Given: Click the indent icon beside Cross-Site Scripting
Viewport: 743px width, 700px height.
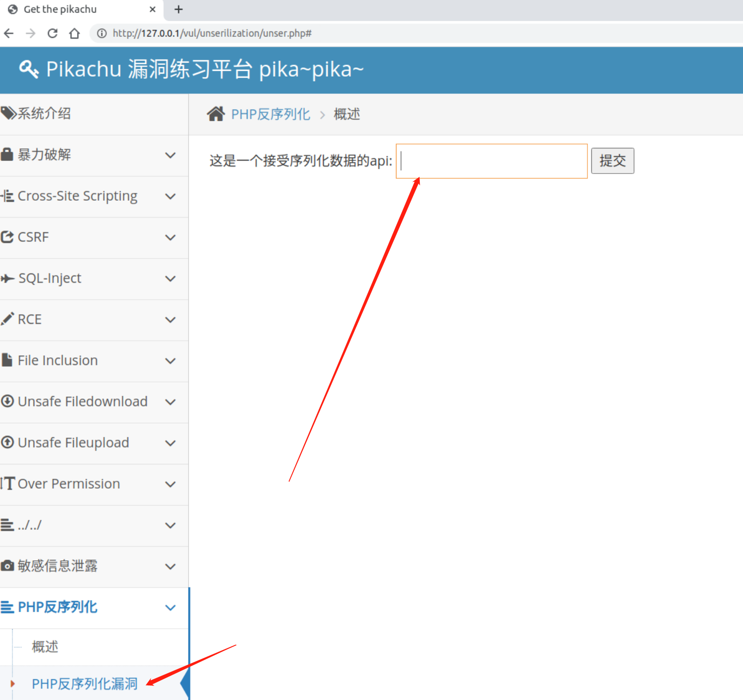Looking at the screenshot, I should click(7, 196).
